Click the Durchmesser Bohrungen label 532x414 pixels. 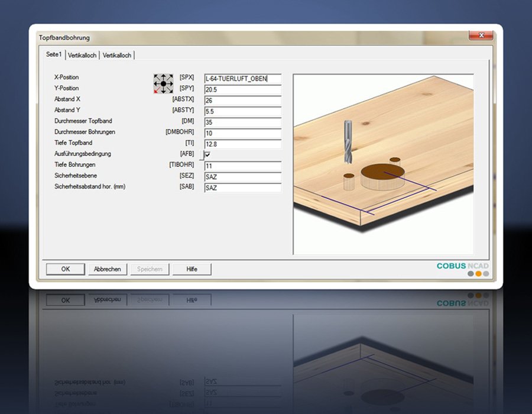click(85, 132)
